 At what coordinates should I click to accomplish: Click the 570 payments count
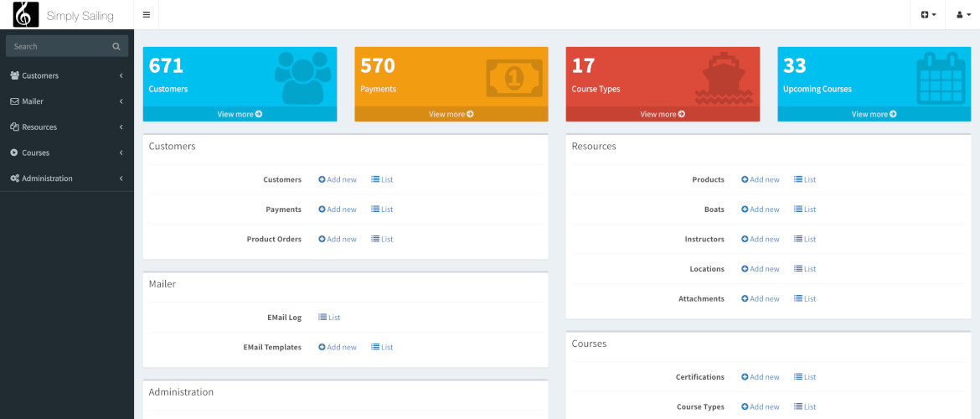pyautogui.click(x=378, y=65)
